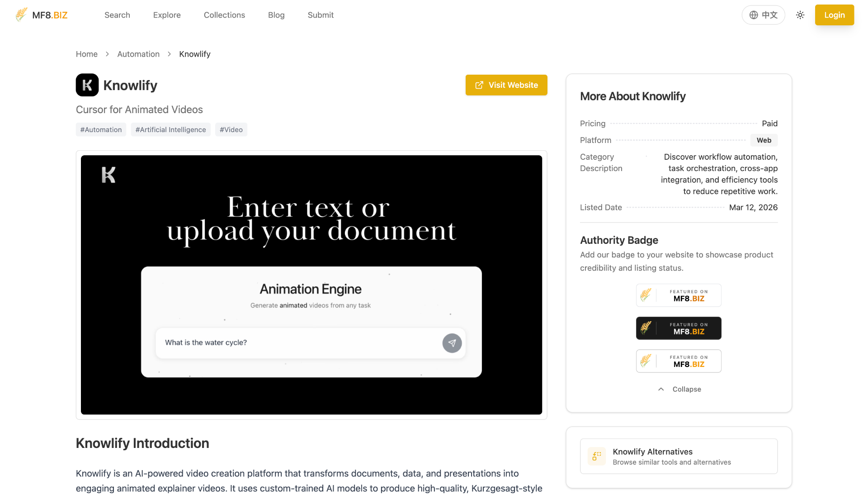Click the 'Mar 12, 2026' listed date
This screenshot has width=868, height=495.
tap(753, 207)
